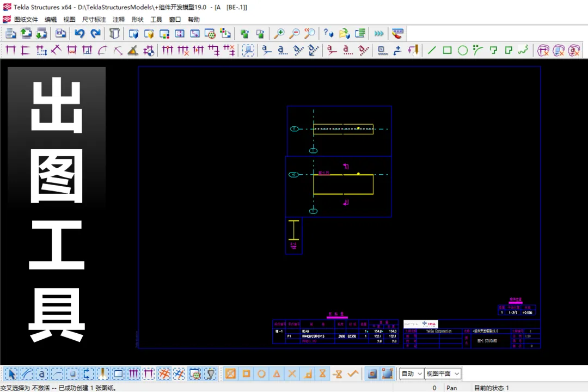Click the Undo arrow in the toolbar
Screen dimensions: 588x392
point(79,33)
